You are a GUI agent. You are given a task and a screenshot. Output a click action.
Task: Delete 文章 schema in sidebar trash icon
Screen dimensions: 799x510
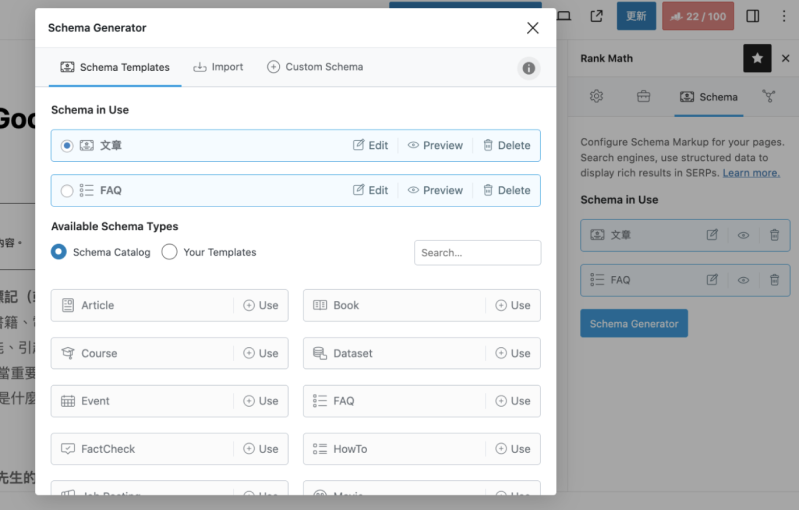775,235
